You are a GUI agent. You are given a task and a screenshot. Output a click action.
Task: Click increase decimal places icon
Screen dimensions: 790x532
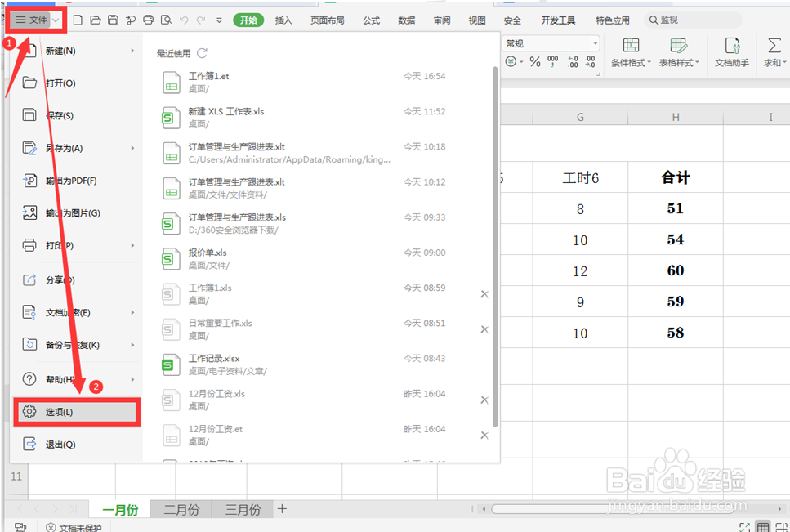click(573, 61)
